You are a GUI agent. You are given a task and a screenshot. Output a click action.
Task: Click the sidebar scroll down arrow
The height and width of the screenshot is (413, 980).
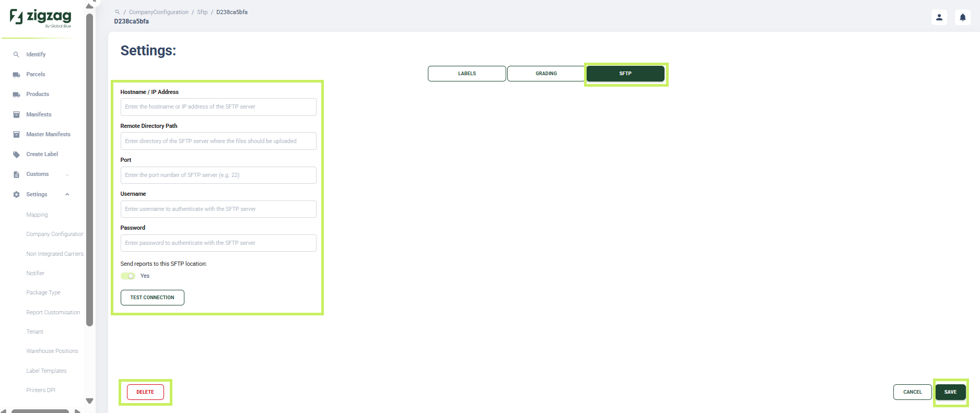(x=89, y=401)
